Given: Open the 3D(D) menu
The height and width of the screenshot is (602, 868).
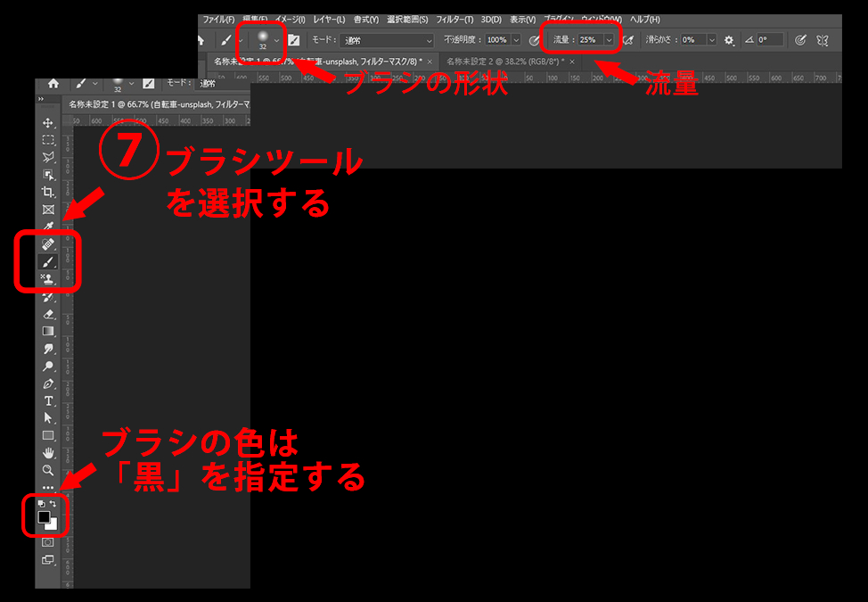Looking at the screenshot, I should click(491, 20).
